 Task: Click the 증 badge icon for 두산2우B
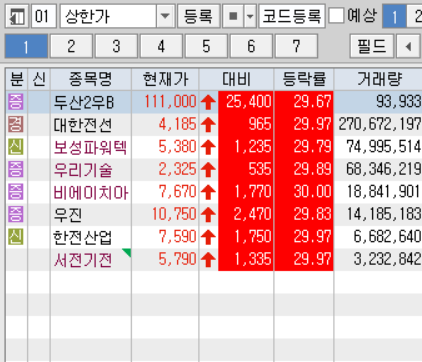tap(16, 102)
